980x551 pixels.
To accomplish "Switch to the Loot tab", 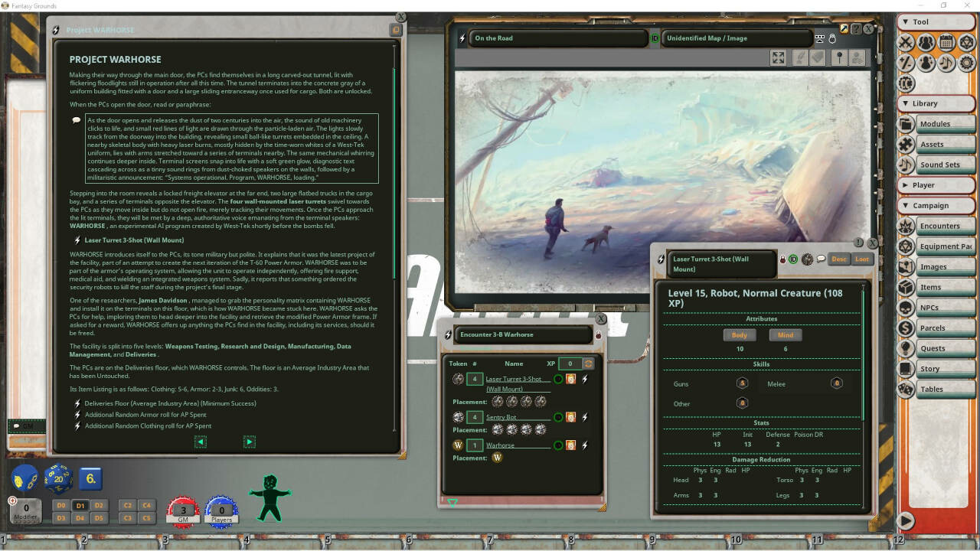I will (862, 259).
